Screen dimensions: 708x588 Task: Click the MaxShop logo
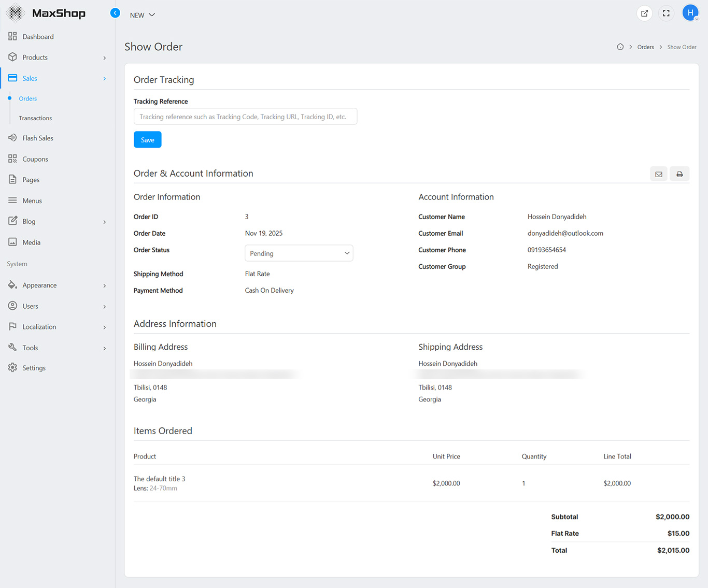point(46,13)
